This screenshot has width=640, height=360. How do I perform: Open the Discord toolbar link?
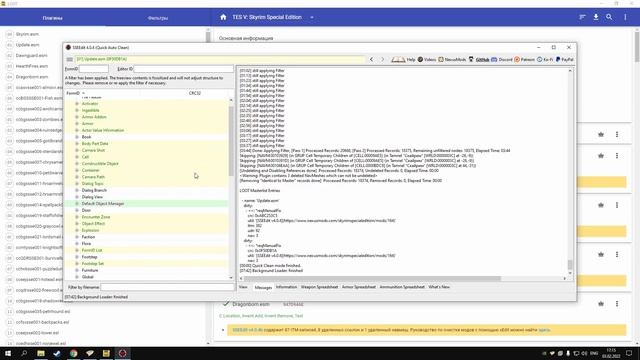pyautogui.click(x=502, y=60)
